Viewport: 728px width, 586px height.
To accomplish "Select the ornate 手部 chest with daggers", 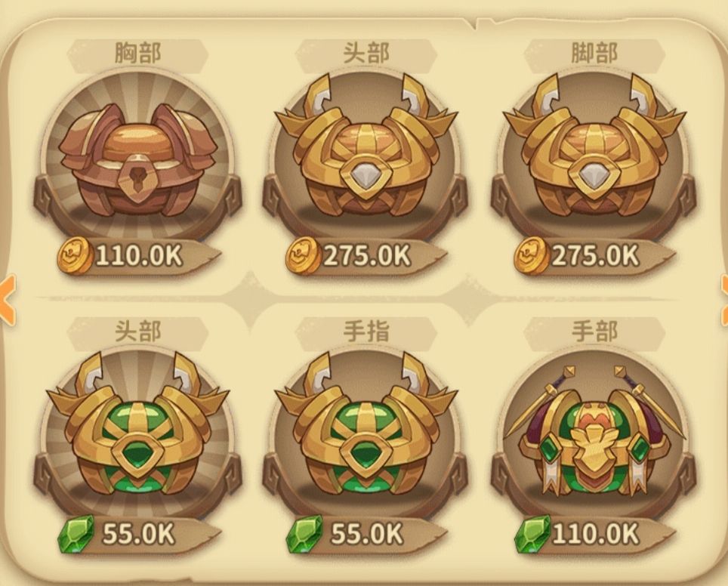I will [x=594, y=430].
